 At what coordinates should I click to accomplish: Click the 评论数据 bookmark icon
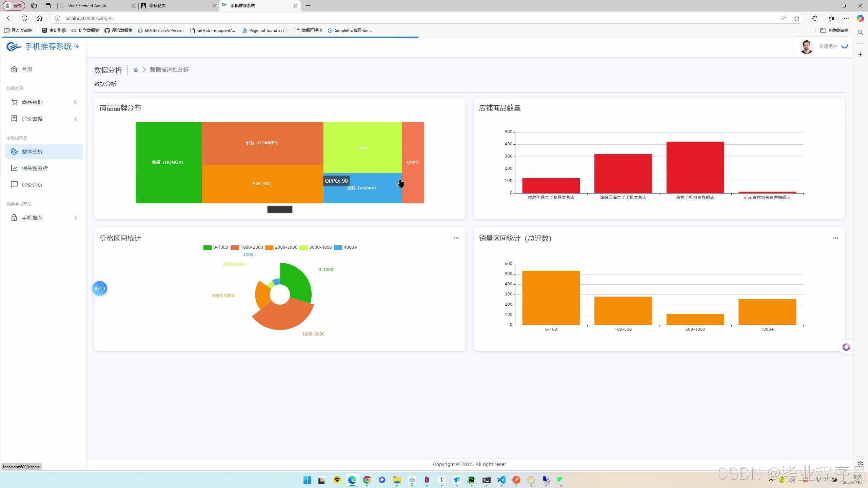coord(14,119)
